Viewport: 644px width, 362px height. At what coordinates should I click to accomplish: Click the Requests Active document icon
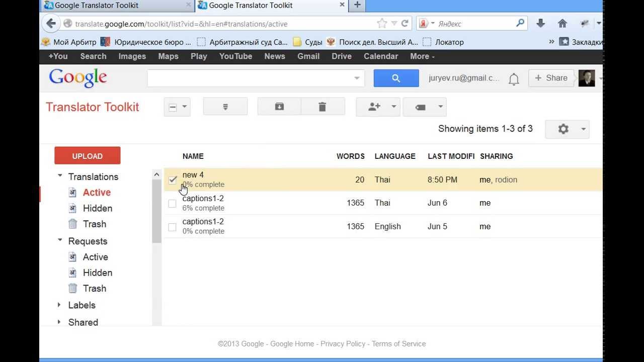(x=73, y=257)
